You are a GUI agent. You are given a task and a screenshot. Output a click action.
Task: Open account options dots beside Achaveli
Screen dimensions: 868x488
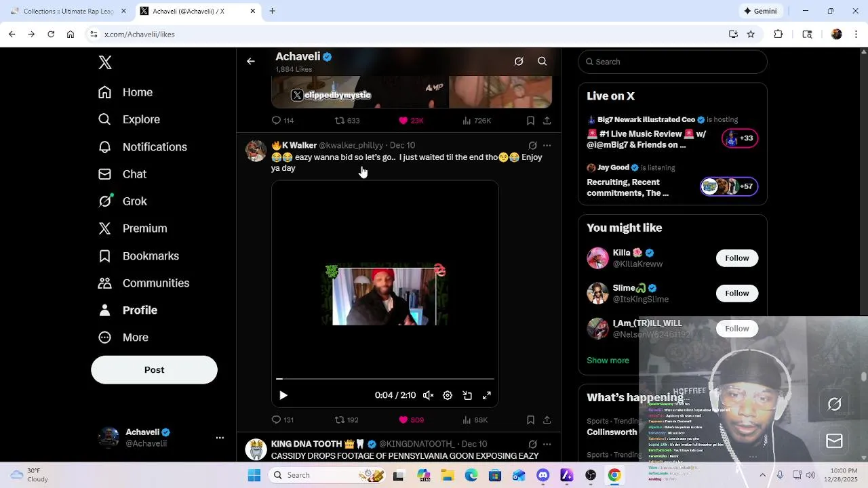tap(220, 438)
